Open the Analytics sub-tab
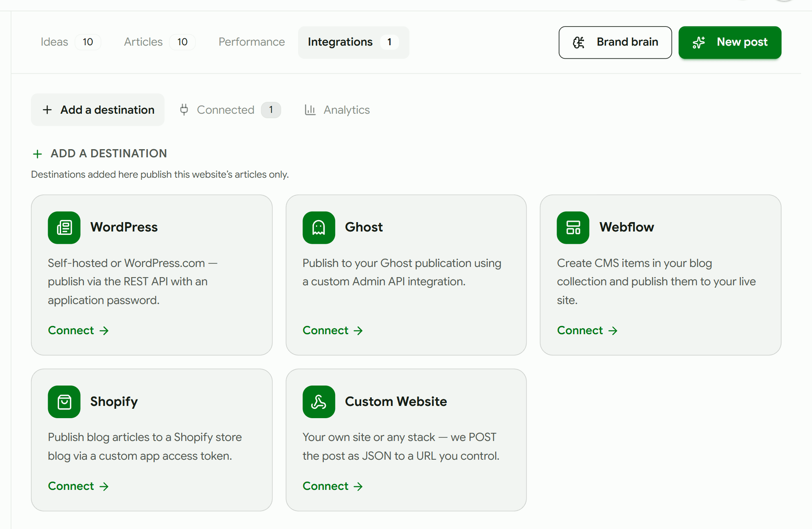This screenshot has height=529, width=812. tap(337, 110)
